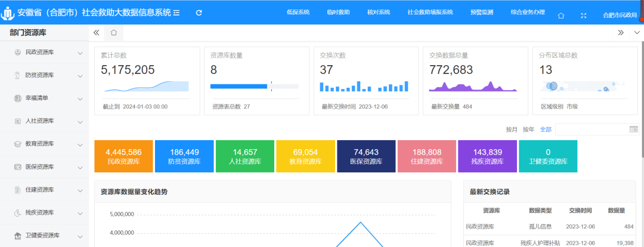Image resolution: width=644 pixels, height=247 pixels.
Task: Click the 合肥市民政局 user label
Action: click(620, 15)
